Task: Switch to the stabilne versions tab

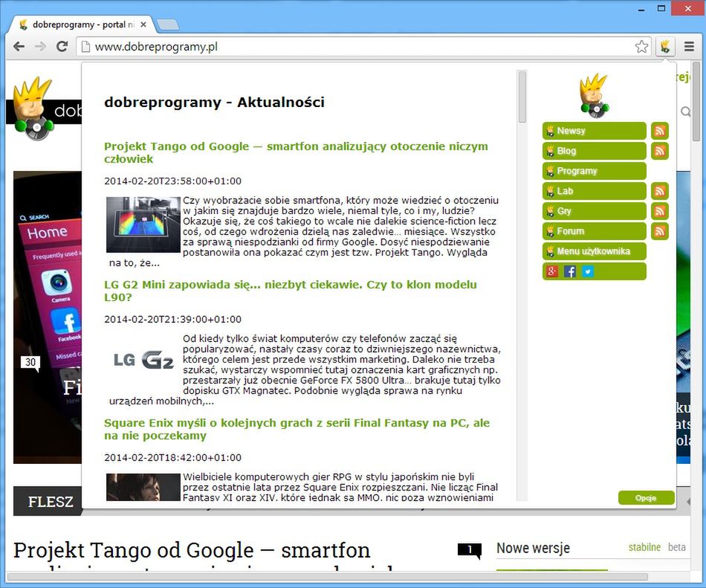Action: tap(644, 547)
